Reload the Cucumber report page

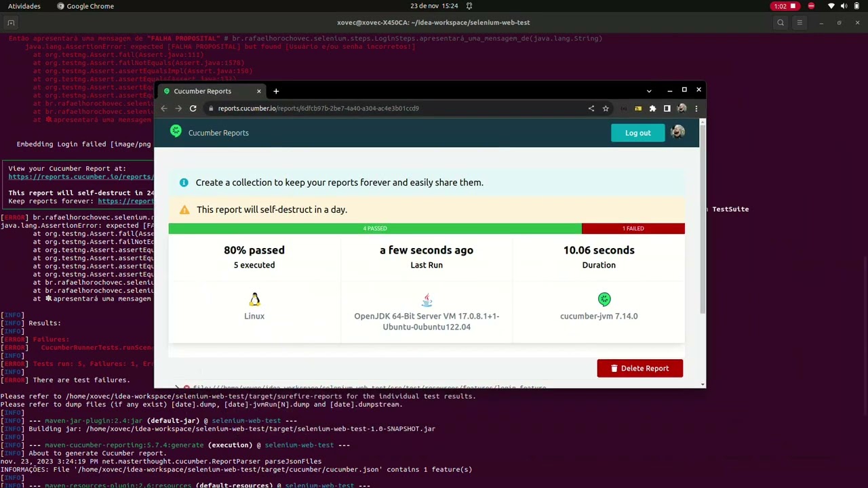pyautogui.click(x=193, y=108)
